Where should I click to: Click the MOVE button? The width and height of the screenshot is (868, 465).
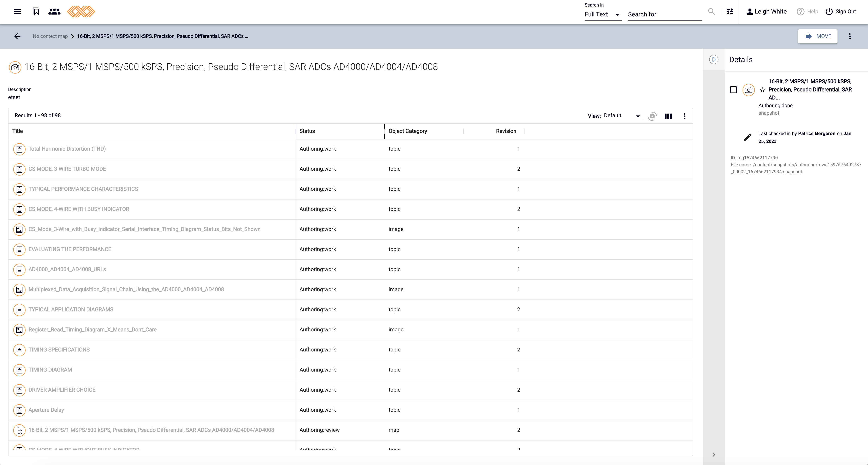(817, 36)
